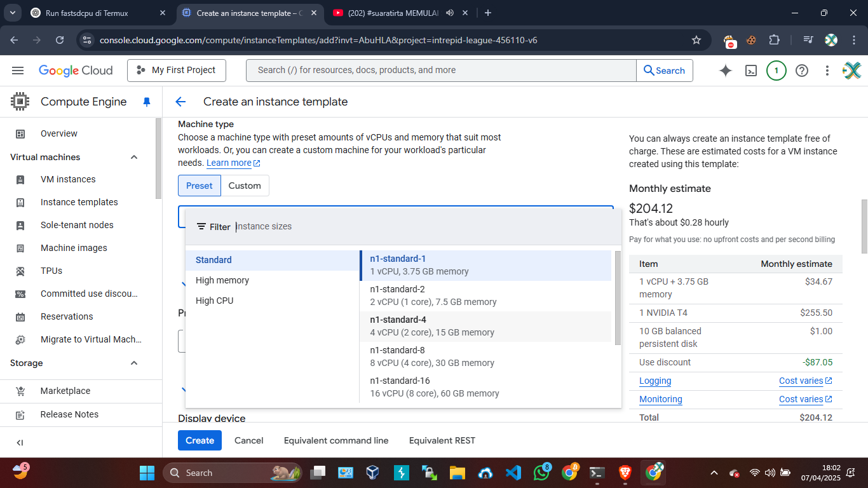
Task: Click the Sole-tenant nodes sidebar icon
Action: pos(20,225)
